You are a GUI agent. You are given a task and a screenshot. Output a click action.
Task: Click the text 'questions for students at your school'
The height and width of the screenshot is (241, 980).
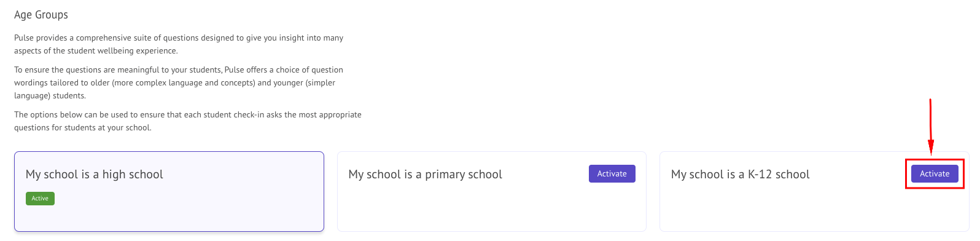[x=82, y=128]
